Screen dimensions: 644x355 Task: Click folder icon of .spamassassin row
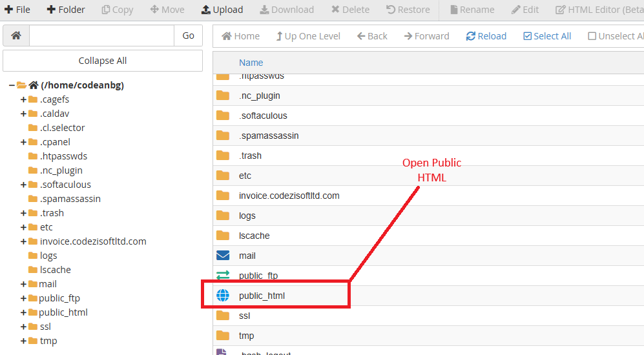coord(223,136)
